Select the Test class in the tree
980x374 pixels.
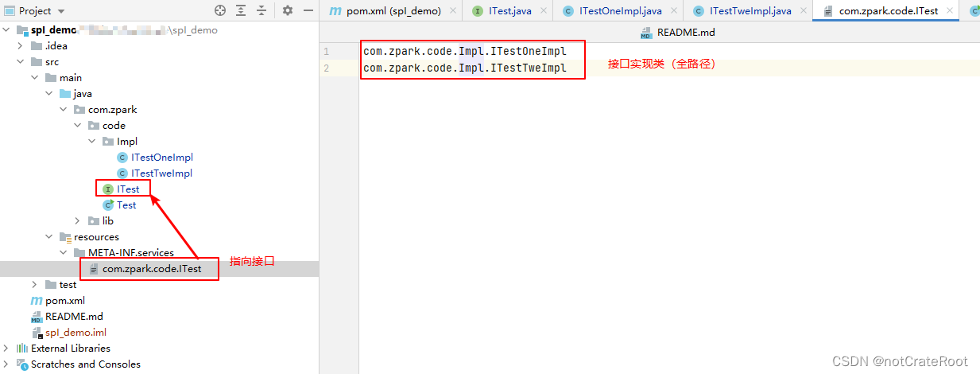click(126, 205)
